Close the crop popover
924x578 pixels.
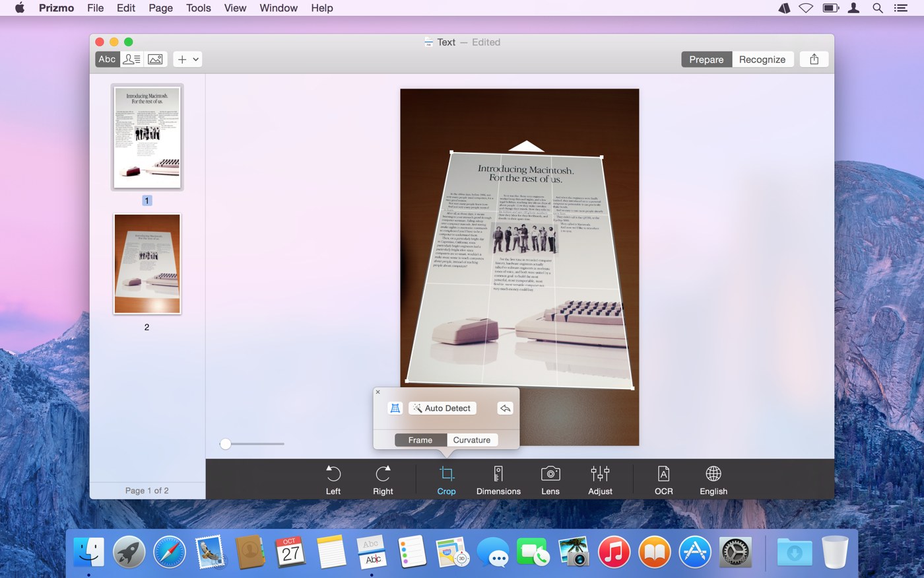pos(378,392)
